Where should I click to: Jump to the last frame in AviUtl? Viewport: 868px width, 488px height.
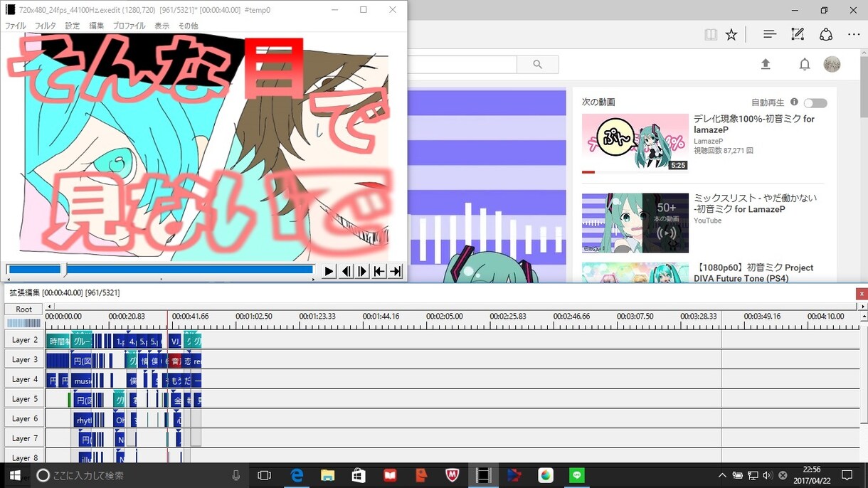396,271
